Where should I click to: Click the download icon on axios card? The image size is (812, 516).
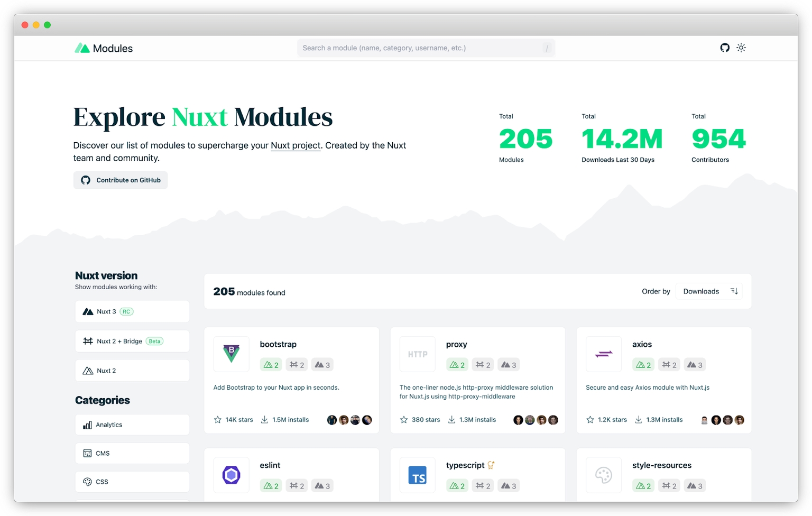[639, 420]
